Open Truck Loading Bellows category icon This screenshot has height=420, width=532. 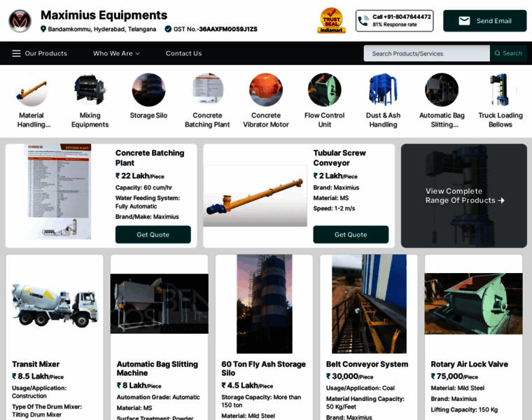(500, 90)
